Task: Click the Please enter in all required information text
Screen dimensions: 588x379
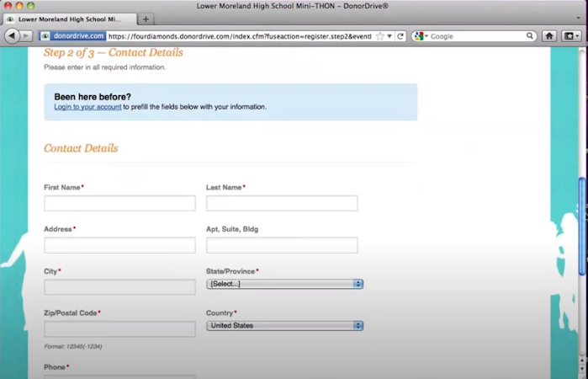Action: click(104, 67)
